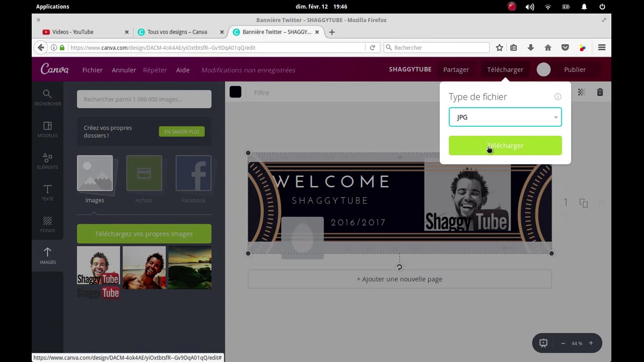Zoom in with the plus button
This screenshot has height=362, width=644.
(x=591, y=343)
